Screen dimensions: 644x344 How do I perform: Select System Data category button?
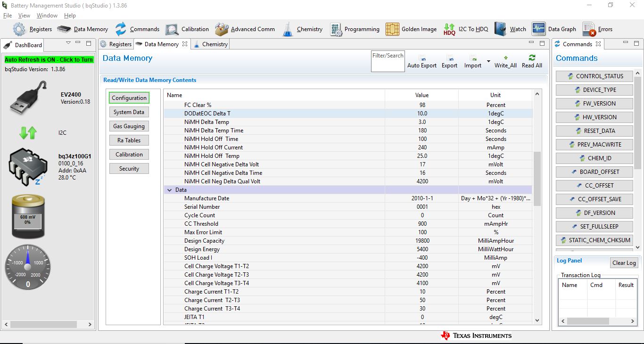[x=129, y=112]
